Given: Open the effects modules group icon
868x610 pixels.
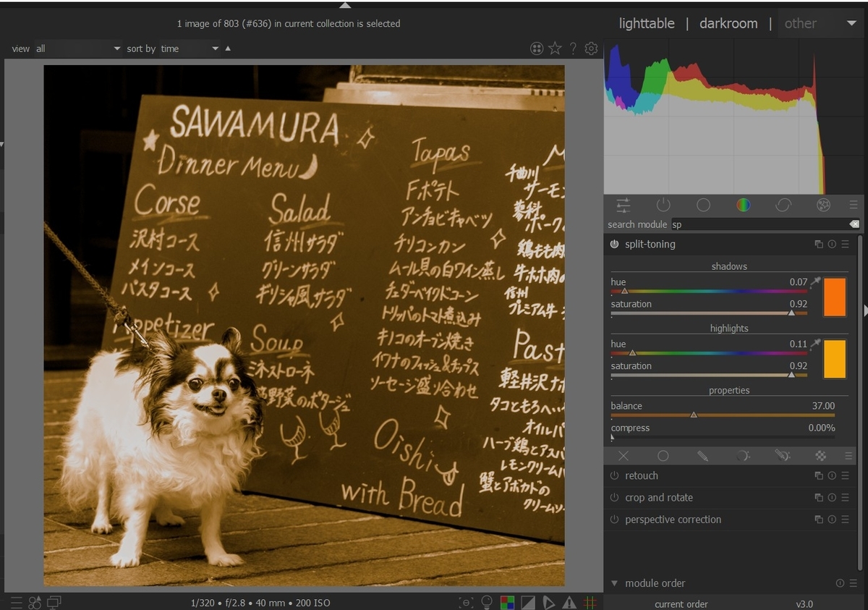Looking at the screenshot, I should point(822,205).
